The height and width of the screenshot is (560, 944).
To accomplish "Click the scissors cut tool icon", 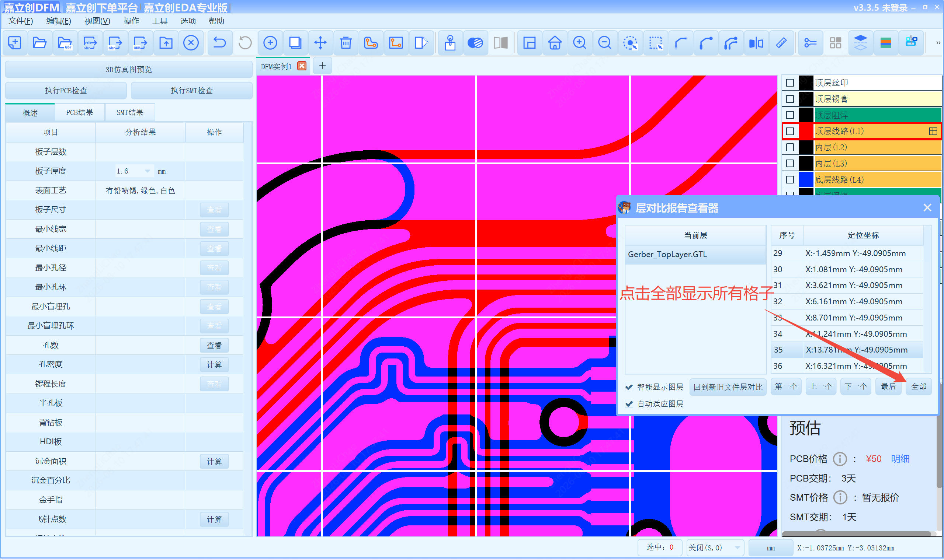I will tap(811, 43).
